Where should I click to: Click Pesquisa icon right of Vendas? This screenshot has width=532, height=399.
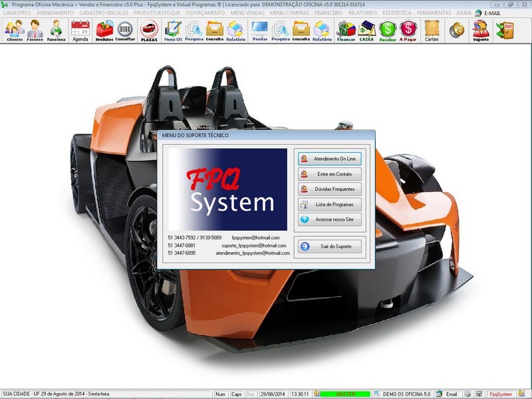point(280,31)
